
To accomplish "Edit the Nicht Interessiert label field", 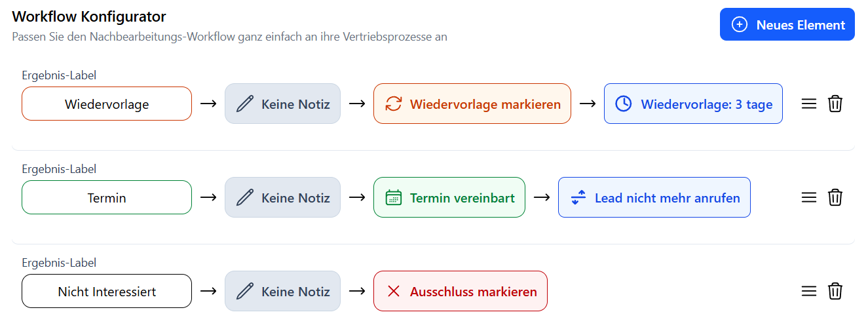I will 107,291.
